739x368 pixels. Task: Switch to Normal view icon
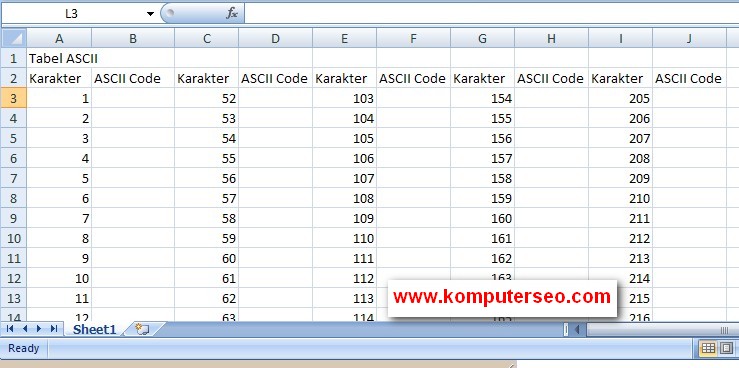click(x=708, y=349)
